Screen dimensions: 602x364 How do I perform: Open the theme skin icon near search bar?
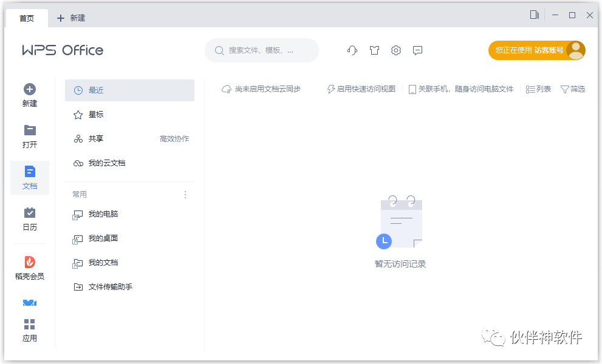coord(374,50)
